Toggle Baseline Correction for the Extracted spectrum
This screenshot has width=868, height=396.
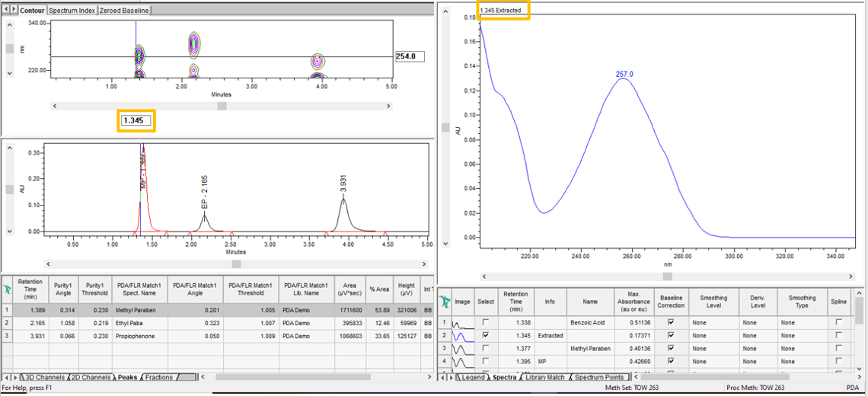coord(671,335)
